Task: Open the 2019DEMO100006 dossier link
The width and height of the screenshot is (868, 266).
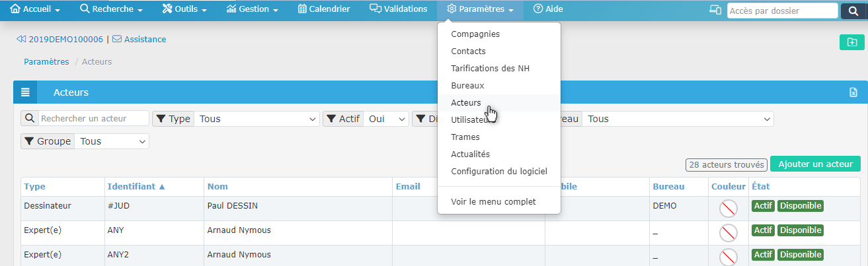Action: click(x=65, y=39)
